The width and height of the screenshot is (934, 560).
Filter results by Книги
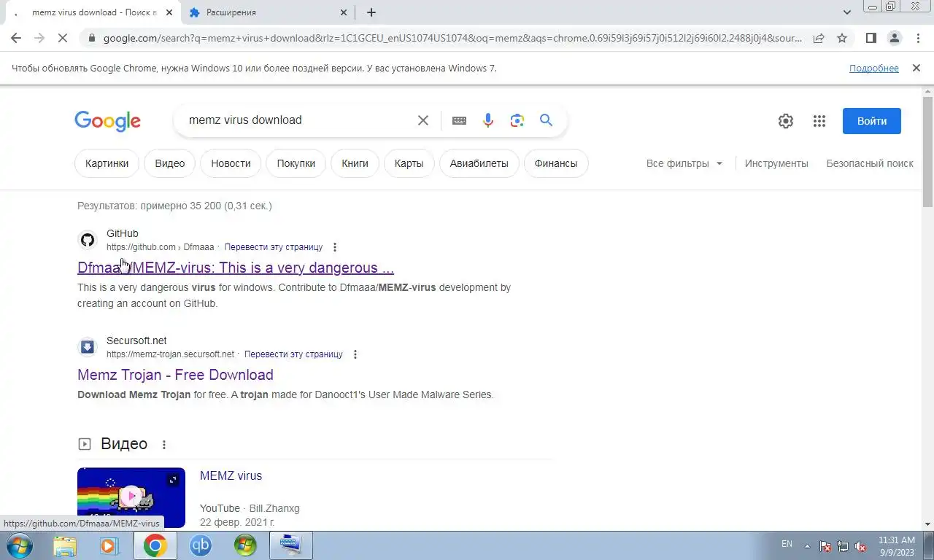point(355,163)
